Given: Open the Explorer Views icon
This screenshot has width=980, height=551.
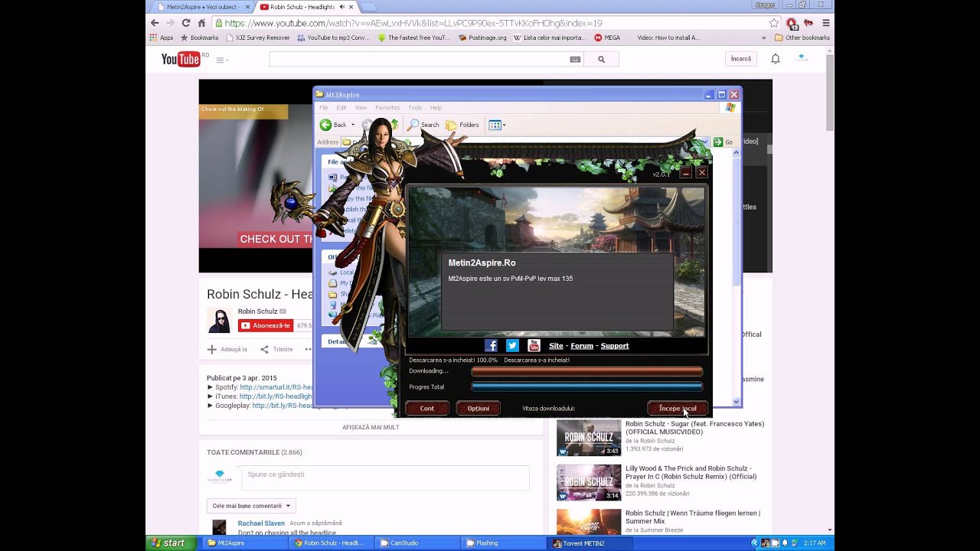Looking at the screenshot, I should [495, 125].
